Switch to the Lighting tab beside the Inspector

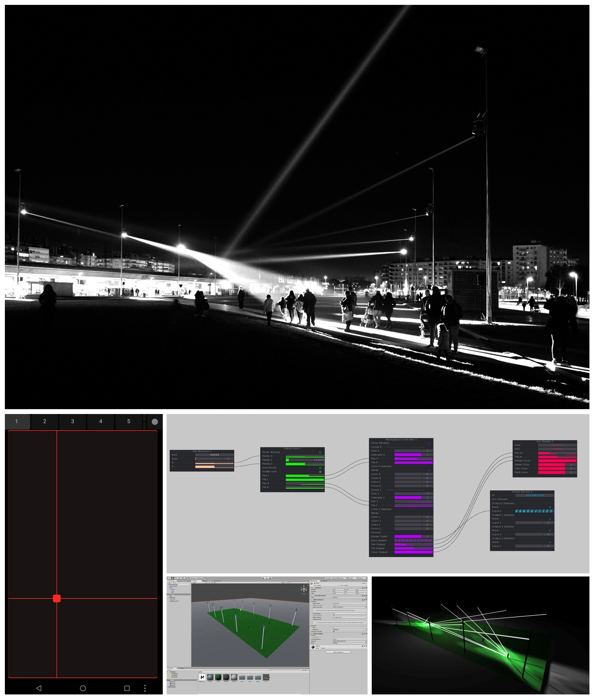pyautogui.click(x=324, y=581)
